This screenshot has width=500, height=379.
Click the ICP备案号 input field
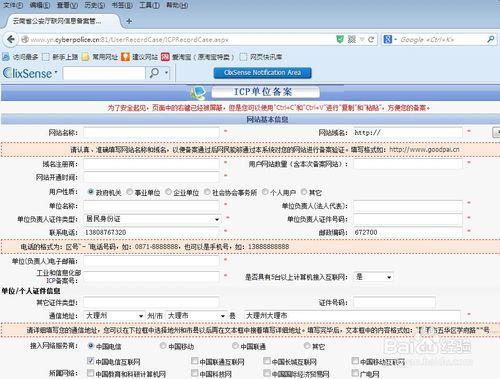[151, 276]
